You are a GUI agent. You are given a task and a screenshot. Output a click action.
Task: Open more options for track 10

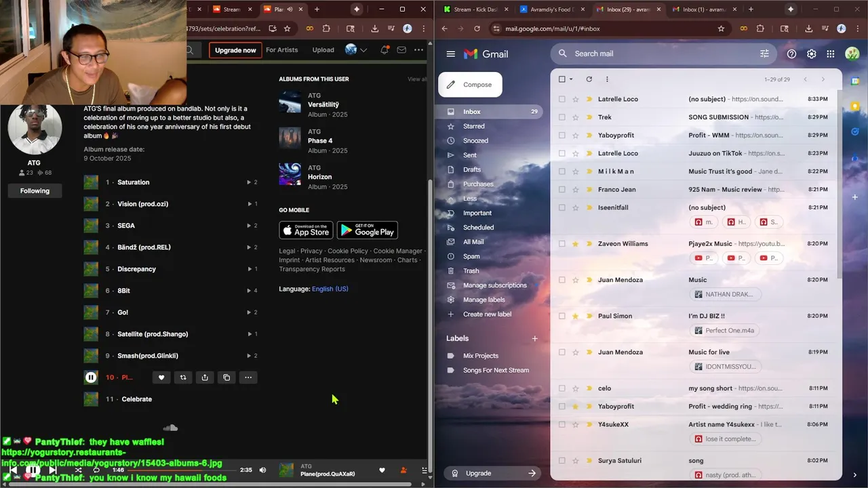(248, 378)
